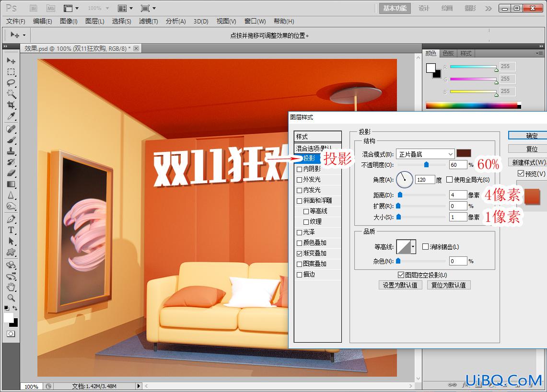The width and height of the screenshot is (547, 392).
Task: Click the 新建样式(W) button
Action: click(x=528, y=162)
